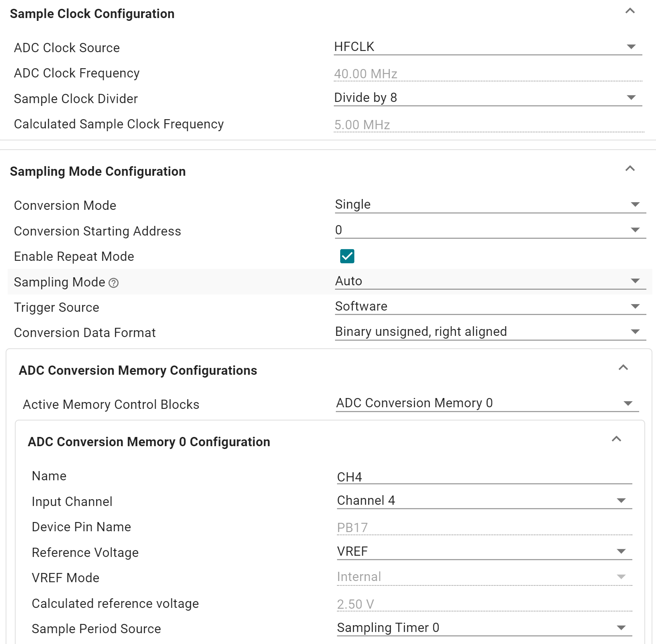
Task: Click the ADC Conversion Memory 0 Configuration title
Action: coord(149,442)
